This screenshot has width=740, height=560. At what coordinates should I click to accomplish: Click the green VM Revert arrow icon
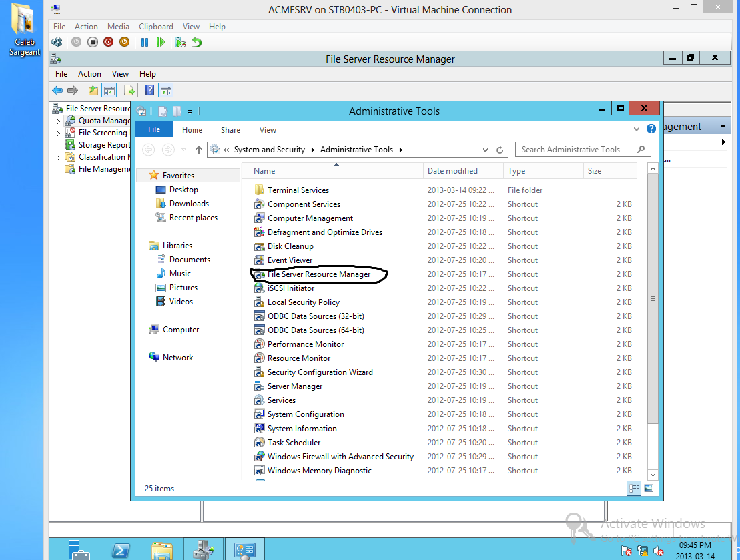pos(197,42)
